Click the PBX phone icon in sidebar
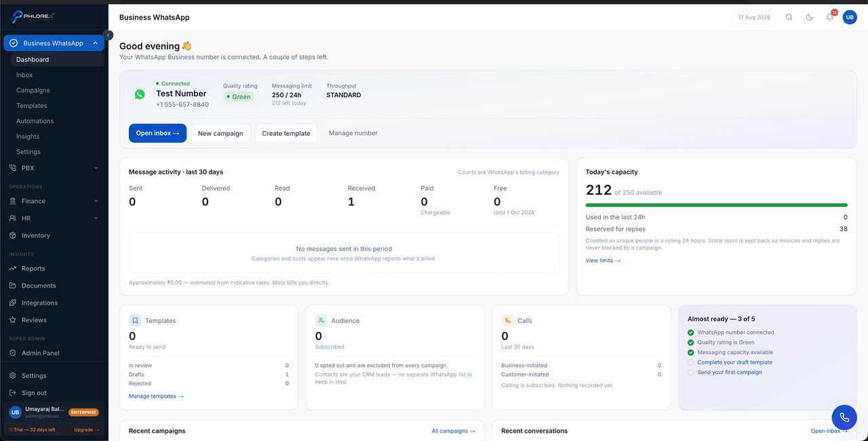The image size is (868, 441). [14, 168]
